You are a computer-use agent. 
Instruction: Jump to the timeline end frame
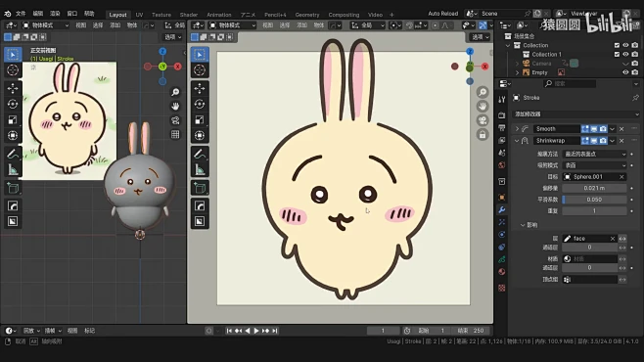pyautogui.click(x=275, y=331)
